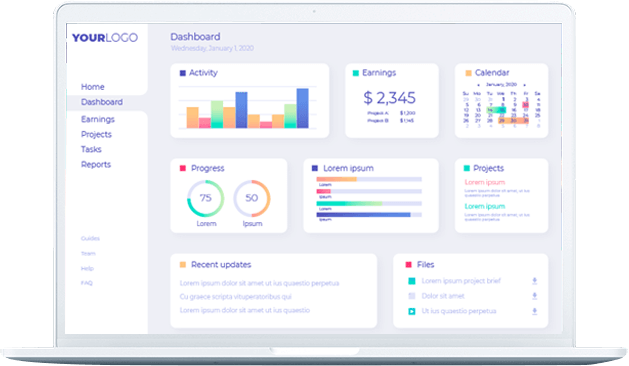This screenshot has height=366, width=629.
Task: Download the Lorem ipsum project brief file
Action: 534,281
